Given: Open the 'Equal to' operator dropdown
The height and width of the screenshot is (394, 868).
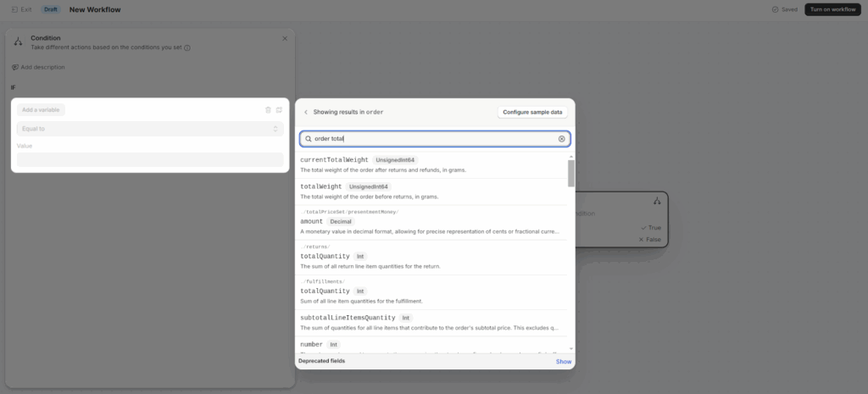Looking at the screenshot, I should click(149, 129).
